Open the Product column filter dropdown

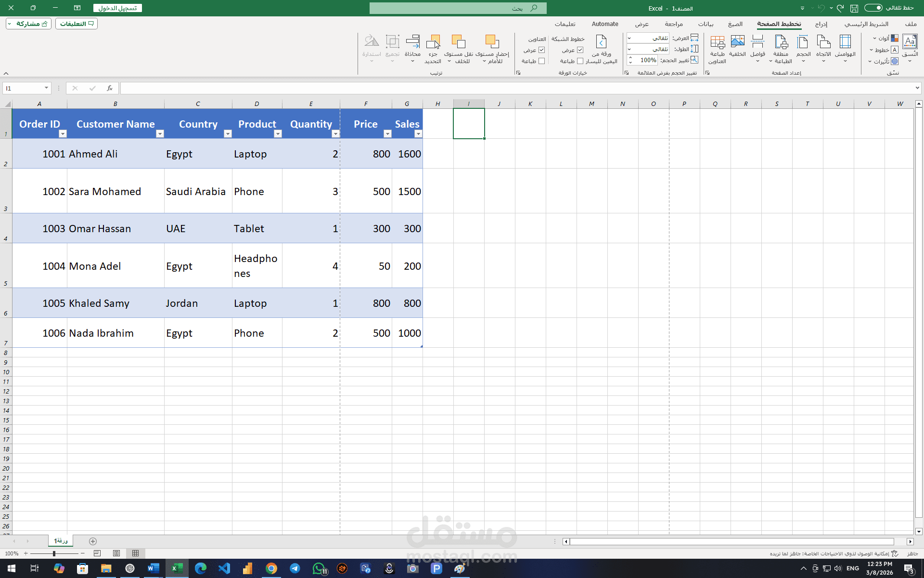tap(278, 134)
